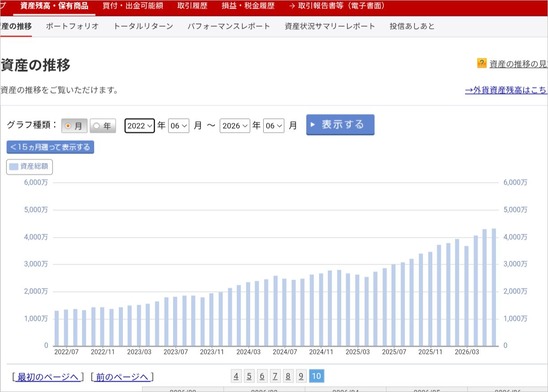The image size is (548, 392).
Task: Click the yellow question mark help icon
Action: tap(481, 63)
